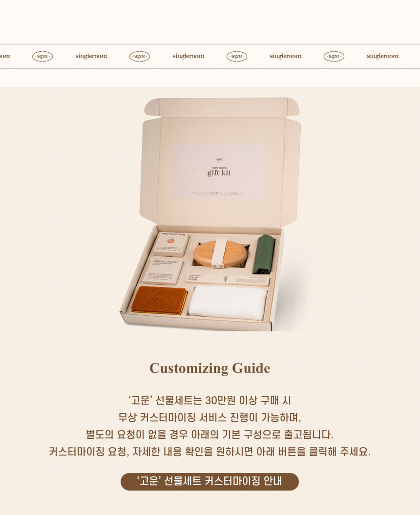The image size is (420, 515).
Task: Click the Customizing Guide heading
Action: (210, 368)
